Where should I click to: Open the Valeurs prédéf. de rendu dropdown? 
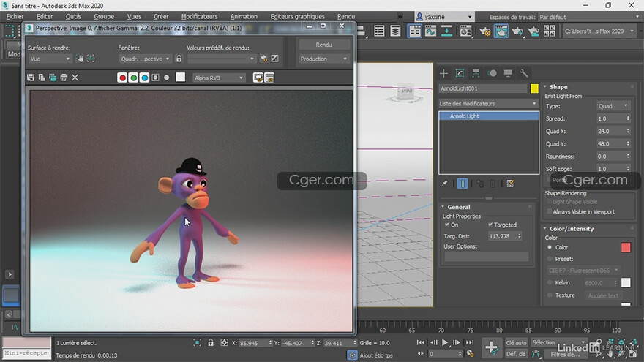pos(221,59)
